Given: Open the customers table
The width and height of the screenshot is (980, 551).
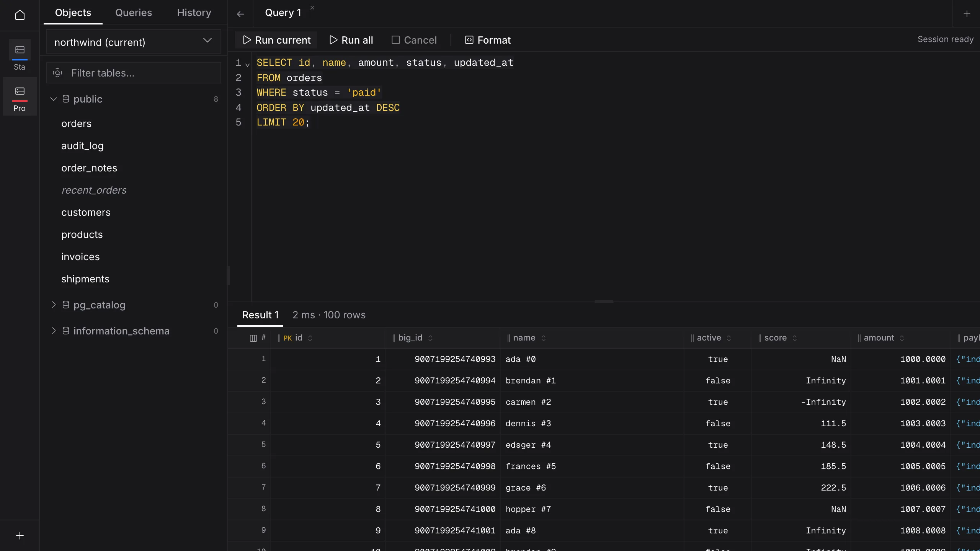Looking at the screenshot, I should [x=86, y=212].
